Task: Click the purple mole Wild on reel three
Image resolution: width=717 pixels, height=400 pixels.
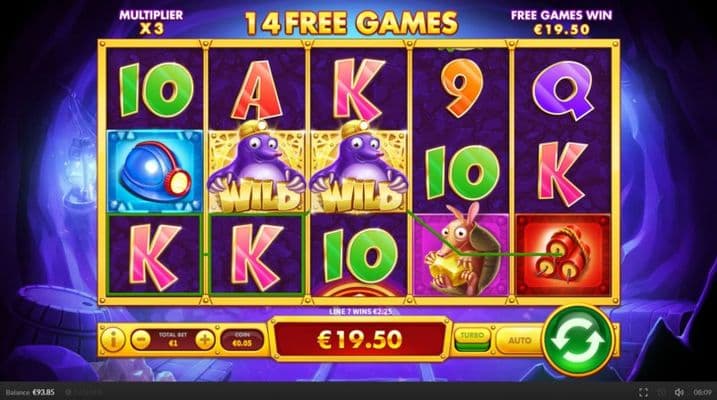Action: tap(358, 170)
